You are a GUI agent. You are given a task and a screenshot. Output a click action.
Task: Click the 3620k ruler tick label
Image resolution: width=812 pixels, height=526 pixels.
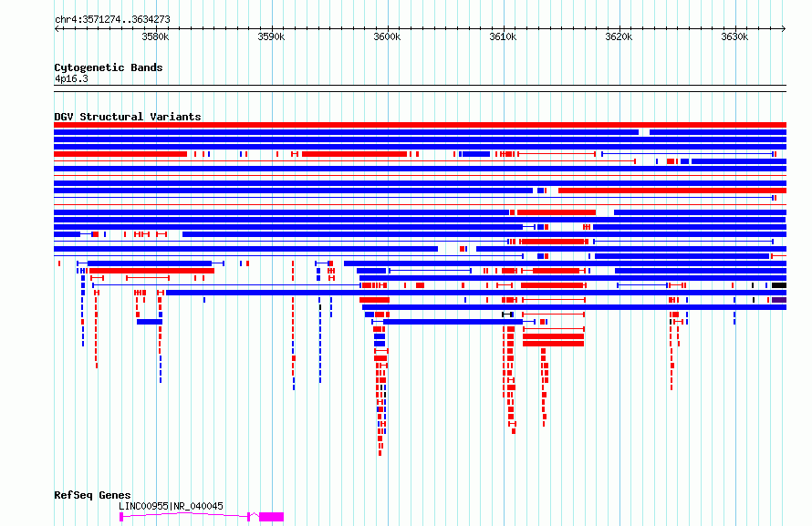pos(619,37)
